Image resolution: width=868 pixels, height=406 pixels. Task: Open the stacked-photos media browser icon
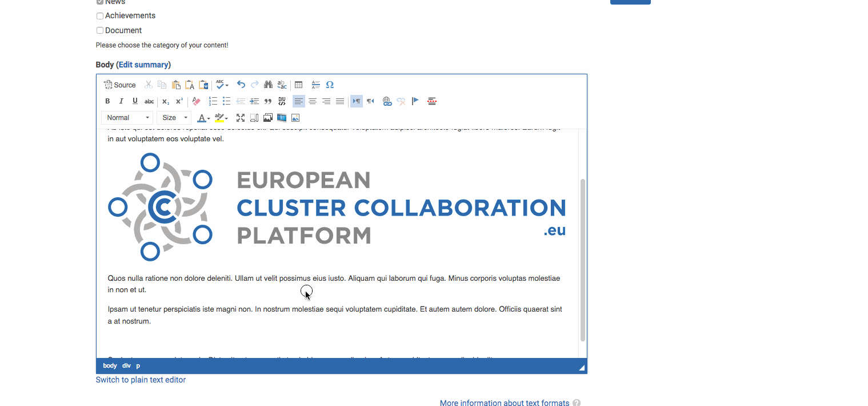click(x=268, y=118)
